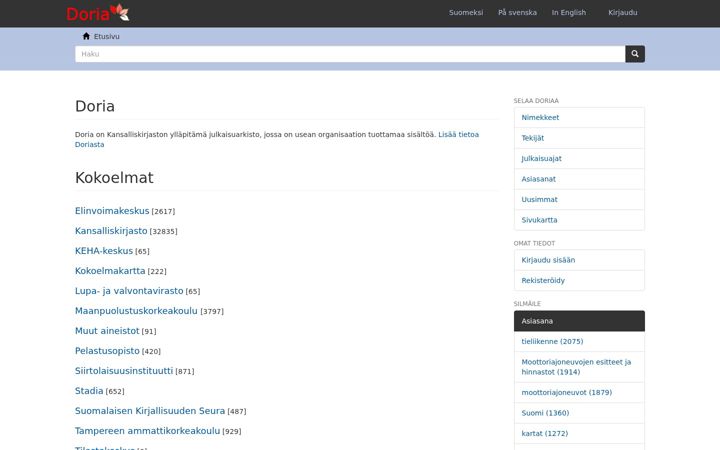Open the Kansalliskirjasto collection

pos(111,231)
